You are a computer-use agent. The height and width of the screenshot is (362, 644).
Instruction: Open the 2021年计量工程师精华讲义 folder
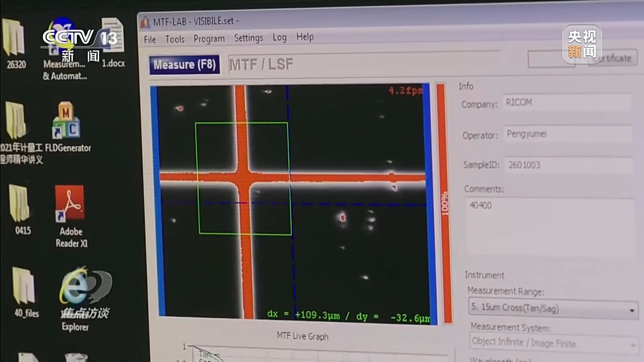click(20, 132)
